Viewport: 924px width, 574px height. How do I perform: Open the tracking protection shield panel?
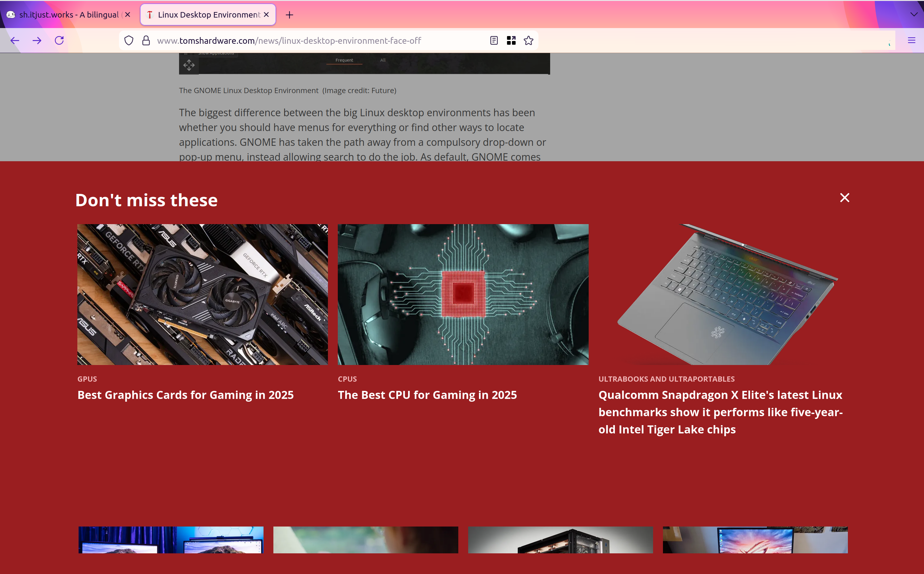129,40
